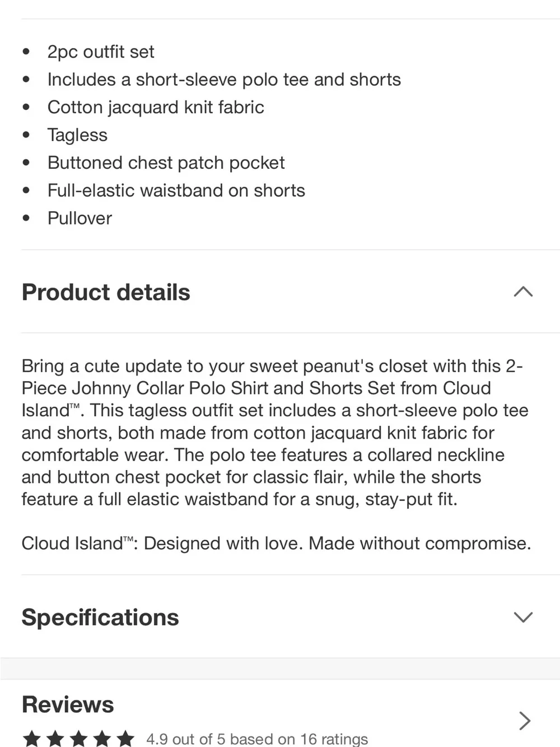
Task: Click the first review star
Action: tap(32, 739)
